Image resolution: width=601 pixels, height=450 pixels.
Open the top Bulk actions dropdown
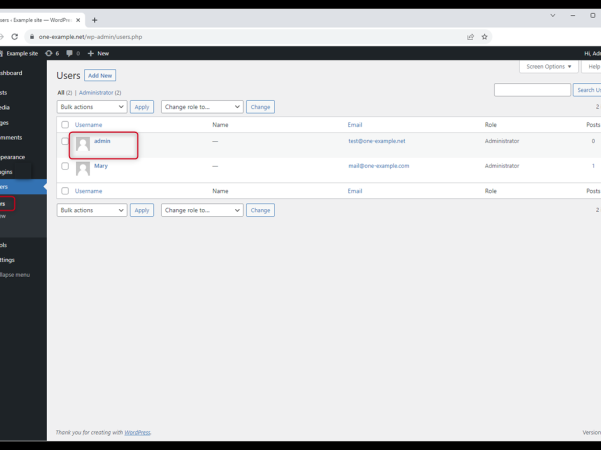[x=92, y=107]
